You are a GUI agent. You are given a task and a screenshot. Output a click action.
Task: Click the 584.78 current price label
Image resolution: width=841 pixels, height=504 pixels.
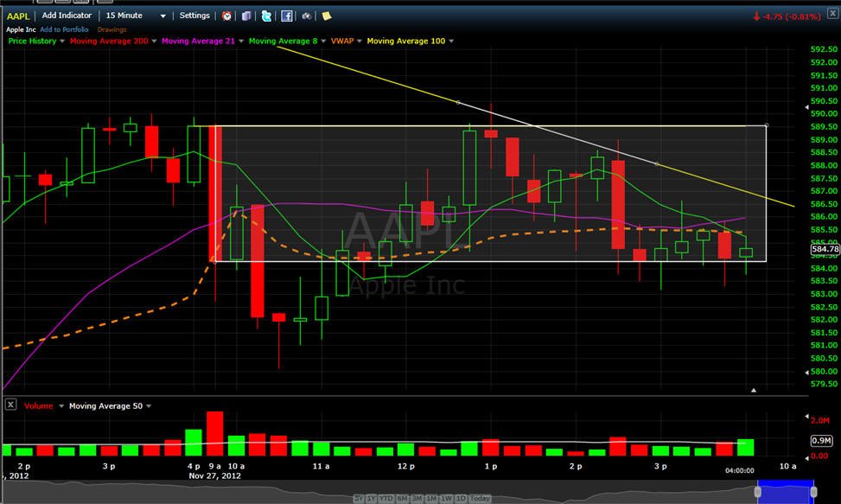(x=825, y=249)
